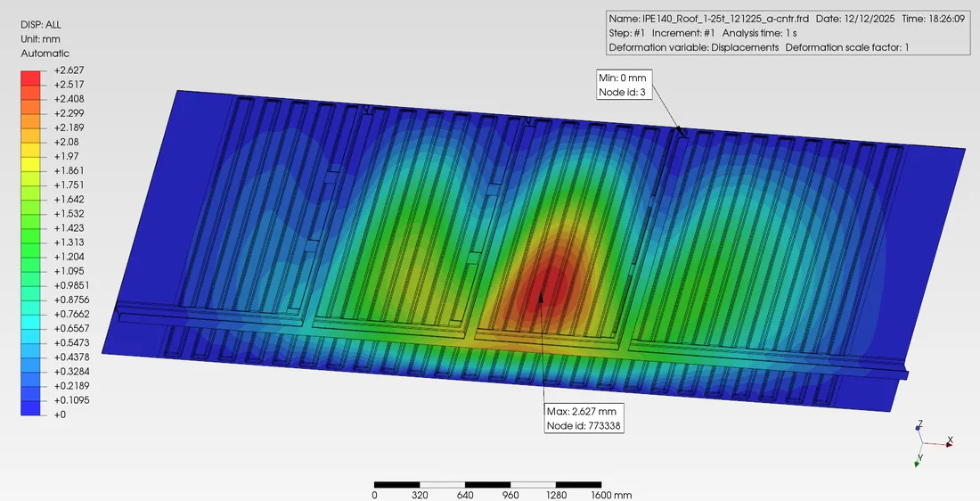980x501 pixels.
Task: Click 'Deformation scale factor: 1' text
Action: coord(847,47)
